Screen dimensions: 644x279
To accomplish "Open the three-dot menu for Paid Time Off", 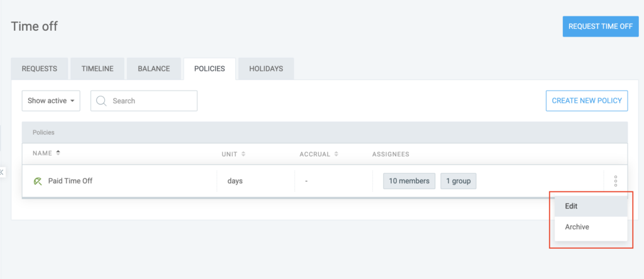I will pos(615,181).
